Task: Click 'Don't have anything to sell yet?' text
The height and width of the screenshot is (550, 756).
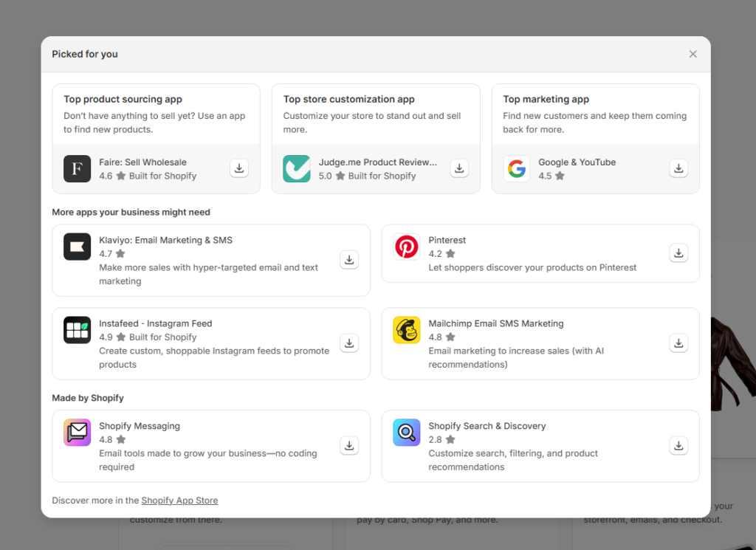Action: click(x=154, y=123)
